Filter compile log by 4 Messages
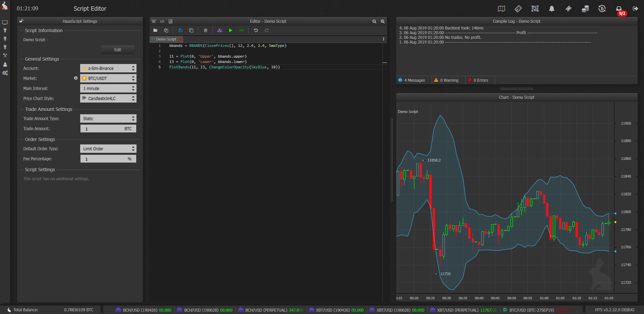The width and height of the screenshot is (644, 314). tap(412, 80)
